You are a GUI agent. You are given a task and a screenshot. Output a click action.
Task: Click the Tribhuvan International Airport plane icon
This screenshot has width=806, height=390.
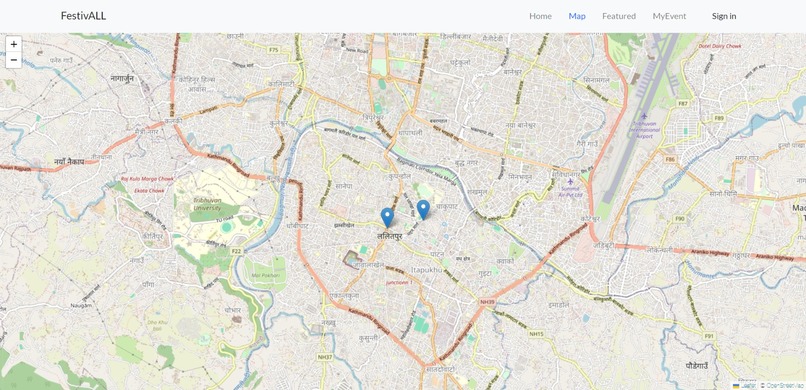[644, 116]
